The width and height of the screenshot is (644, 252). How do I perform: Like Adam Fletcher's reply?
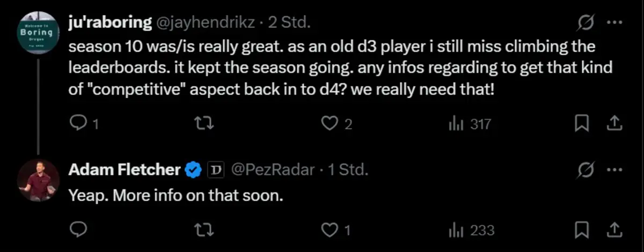(328, 230)
